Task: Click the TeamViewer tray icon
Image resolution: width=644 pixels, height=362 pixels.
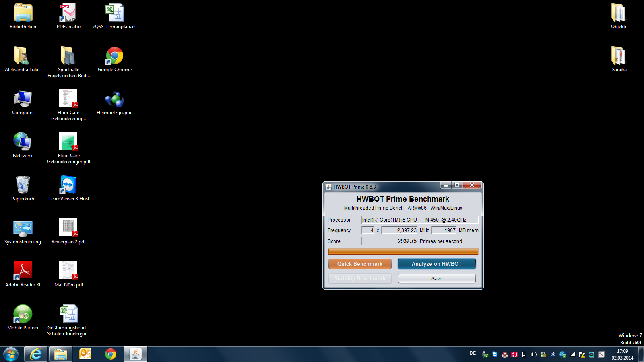Action: [495, 354]
